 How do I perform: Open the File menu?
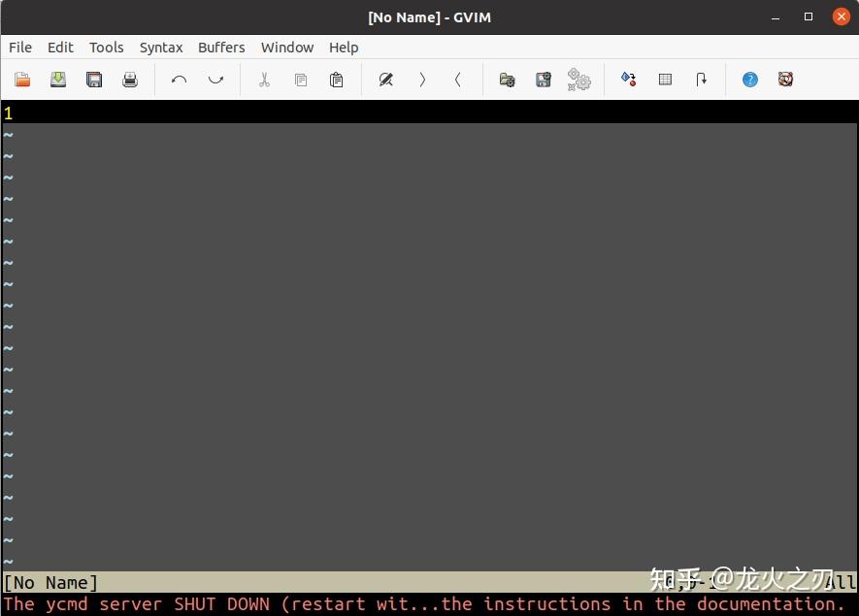20,48
